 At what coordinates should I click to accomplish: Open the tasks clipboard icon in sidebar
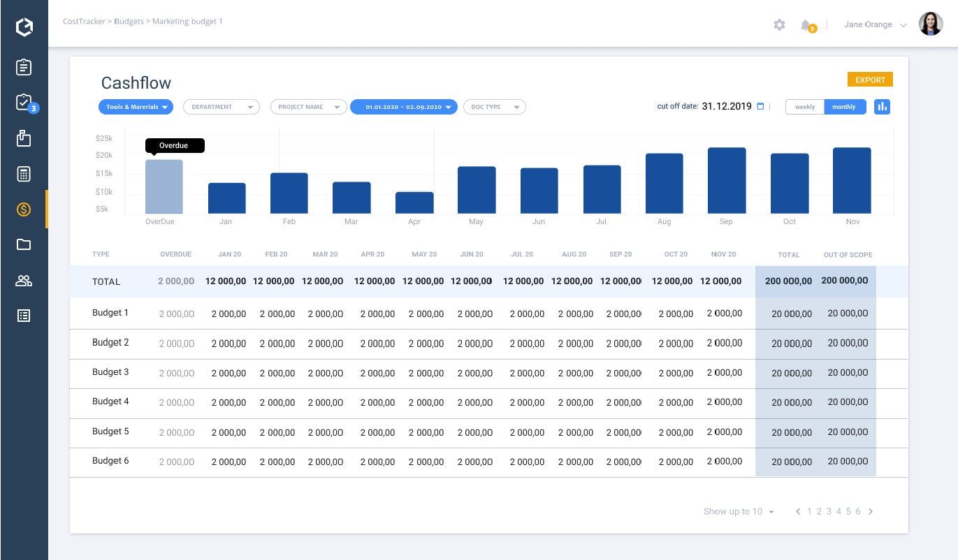24,67
